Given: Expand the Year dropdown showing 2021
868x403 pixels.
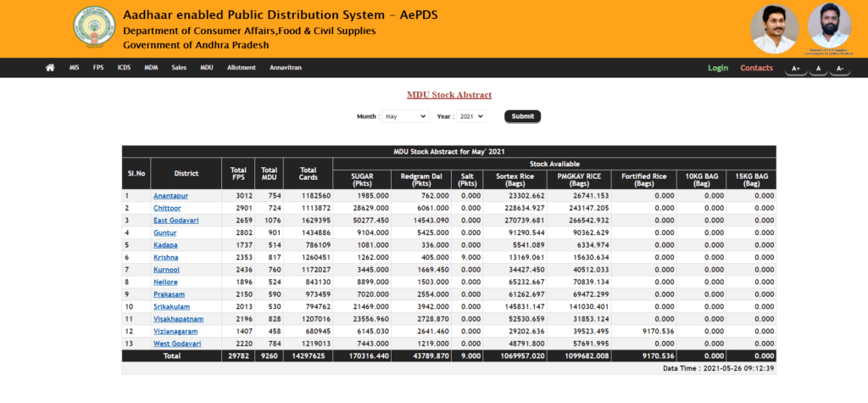Looking at the screenshot, I should (471, 116).
